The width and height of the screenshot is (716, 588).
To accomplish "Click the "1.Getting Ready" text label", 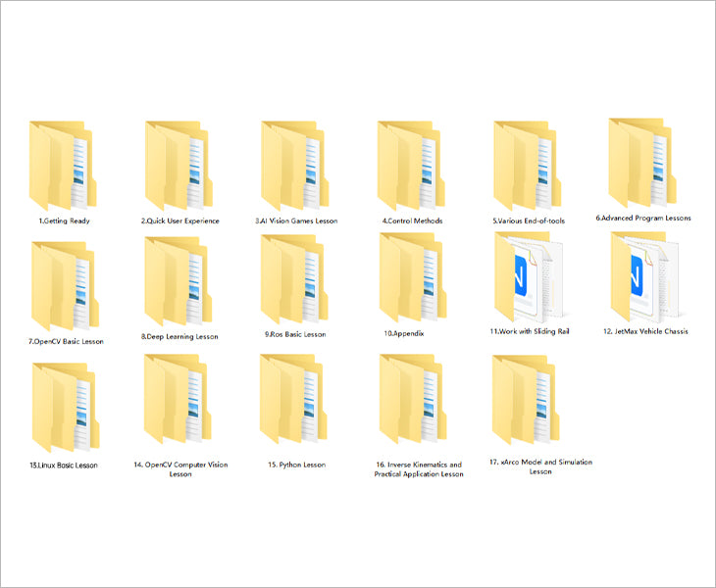I will click(x=64, y=221).
